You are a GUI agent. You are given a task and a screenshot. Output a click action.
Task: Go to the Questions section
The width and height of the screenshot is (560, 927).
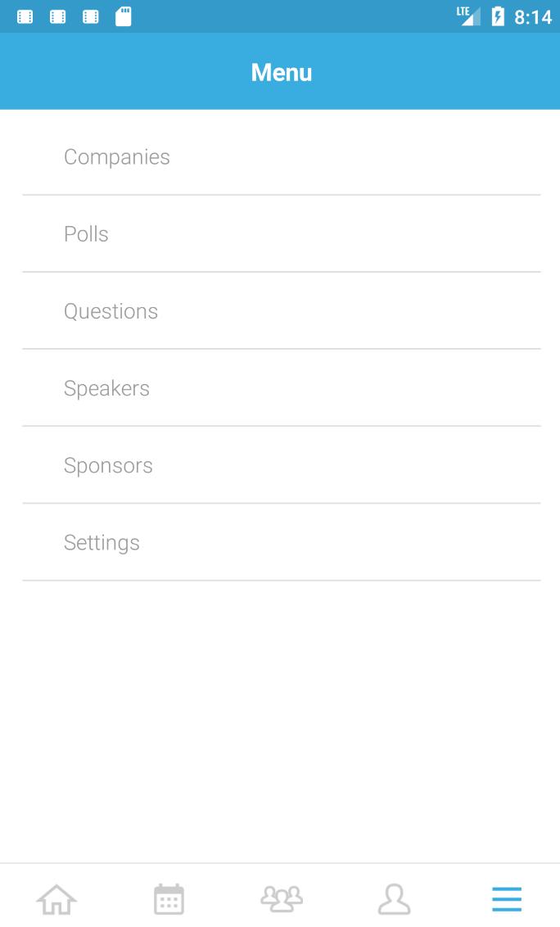[x=111, y=311]
